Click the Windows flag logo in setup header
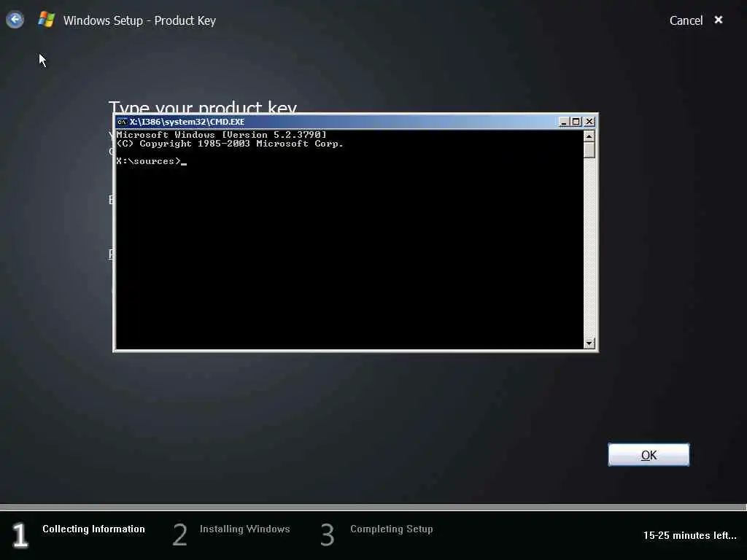This screenshot has width=747, height=560. pos(46,20)
